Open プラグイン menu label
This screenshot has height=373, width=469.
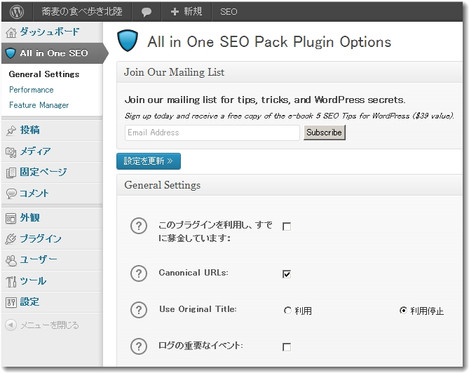coord(41,239)
